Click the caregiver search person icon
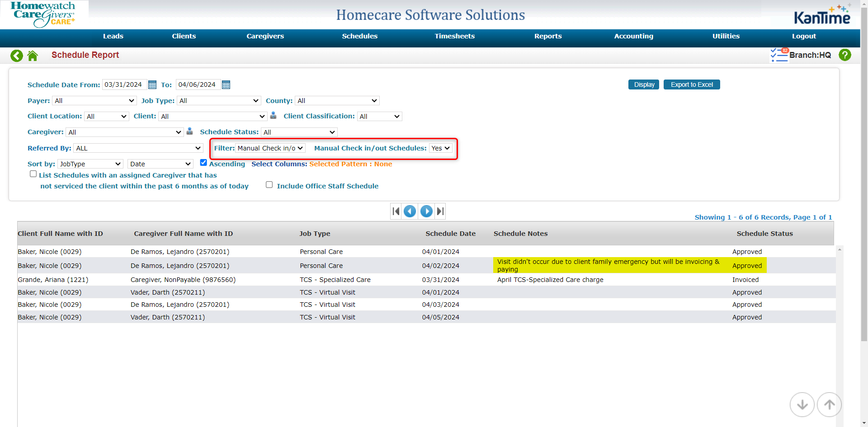Image resolution: width=868 pixels, height=427 pixels. [x=189, y=131]
